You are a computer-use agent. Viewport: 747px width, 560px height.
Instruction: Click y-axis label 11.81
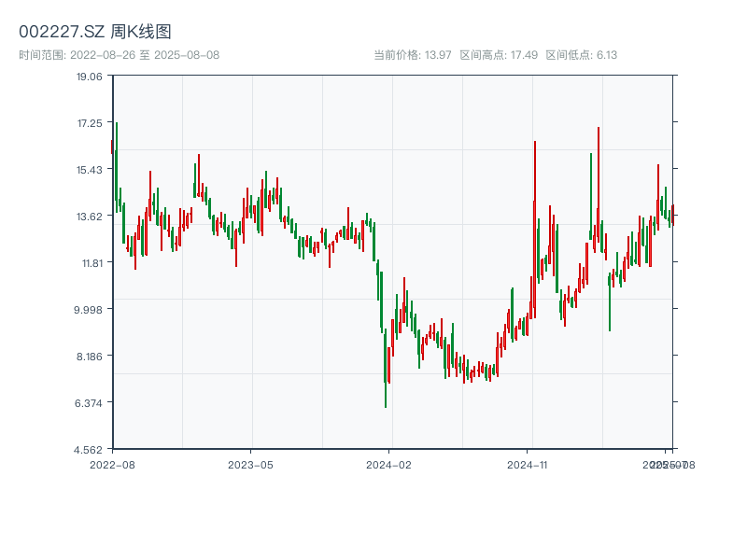92,263
